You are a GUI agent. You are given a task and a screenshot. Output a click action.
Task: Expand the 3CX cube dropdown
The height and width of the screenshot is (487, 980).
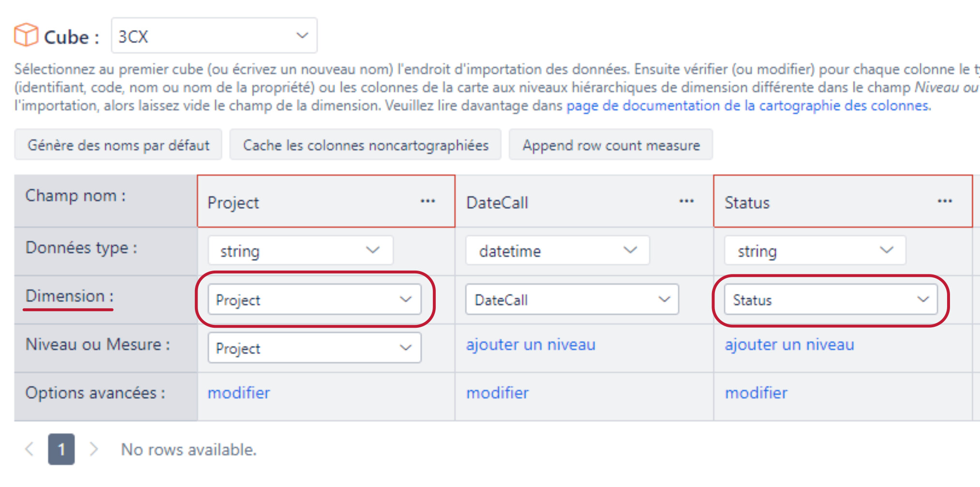pyautogui.click(x=214, y=35)
